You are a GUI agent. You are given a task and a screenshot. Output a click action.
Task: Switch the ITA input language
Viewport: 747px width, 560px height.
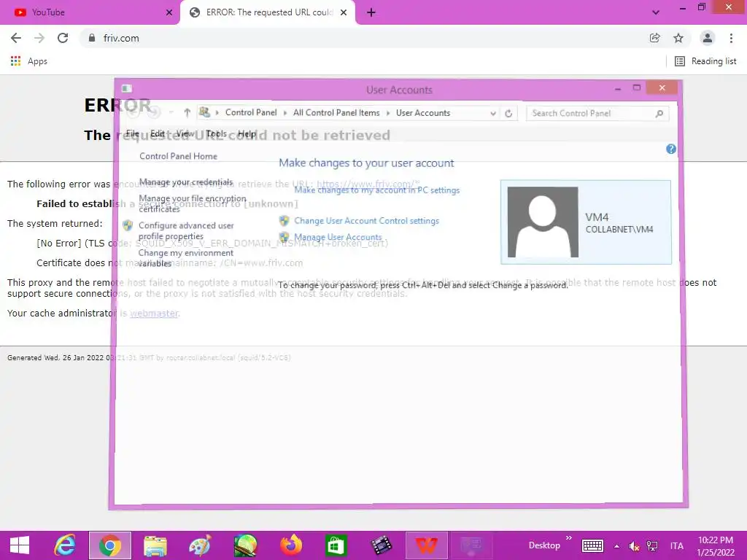pos(676,546)
